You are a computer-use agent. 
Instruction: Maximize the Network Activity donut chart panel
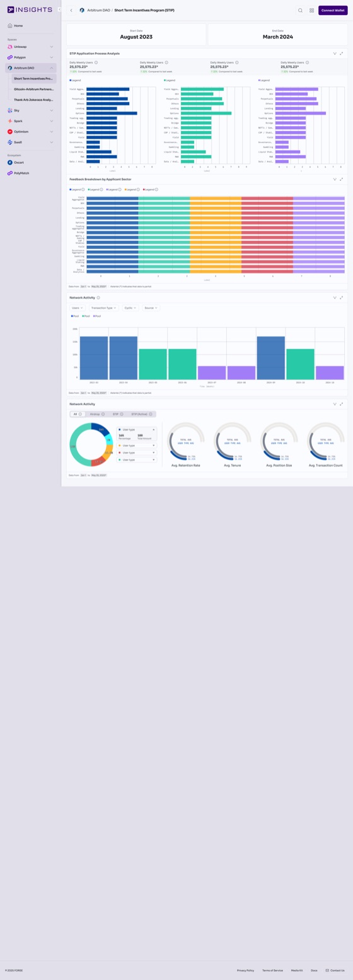[x=342, y=404]
